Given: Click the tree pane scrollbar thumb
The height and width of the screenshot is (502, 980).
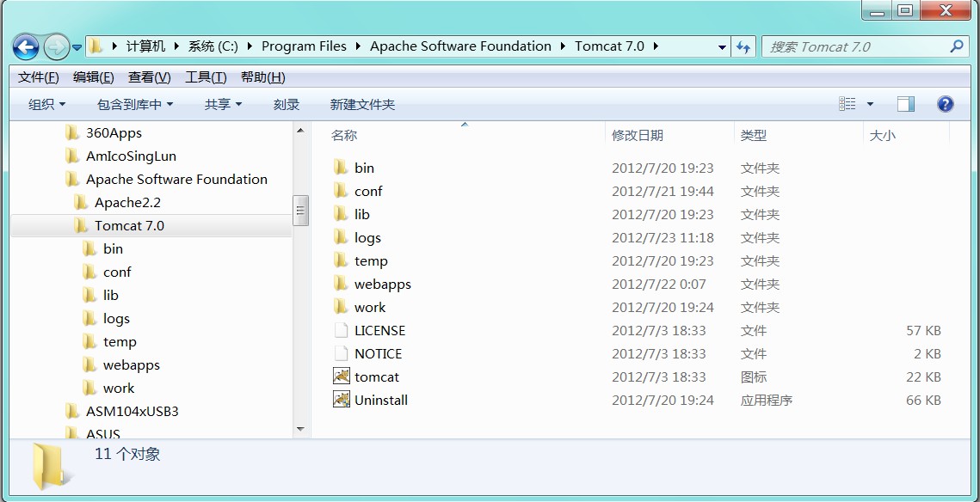Looking at the screenshot, I should pyautogui.click(x=300, y=210).
